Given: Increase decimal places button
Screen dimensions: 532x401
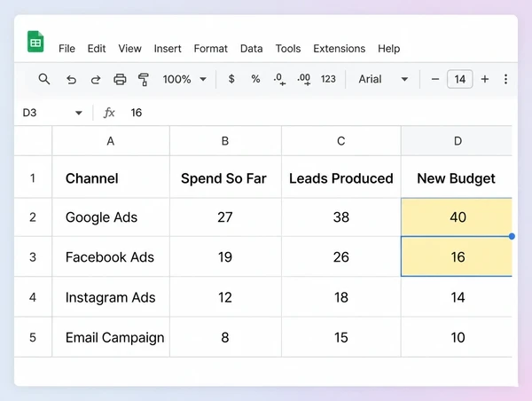Looking at the screenshot, I should 303,79.
